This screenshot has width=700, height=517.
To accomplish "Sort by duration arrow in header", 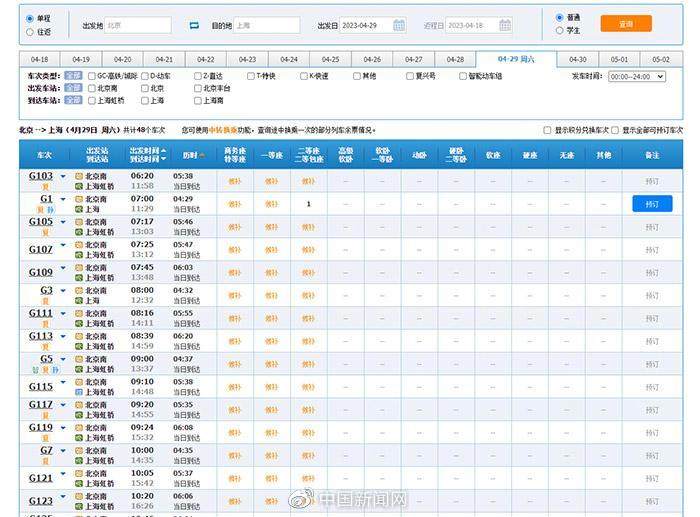I will pyautogui.click(x=202, y=155).
